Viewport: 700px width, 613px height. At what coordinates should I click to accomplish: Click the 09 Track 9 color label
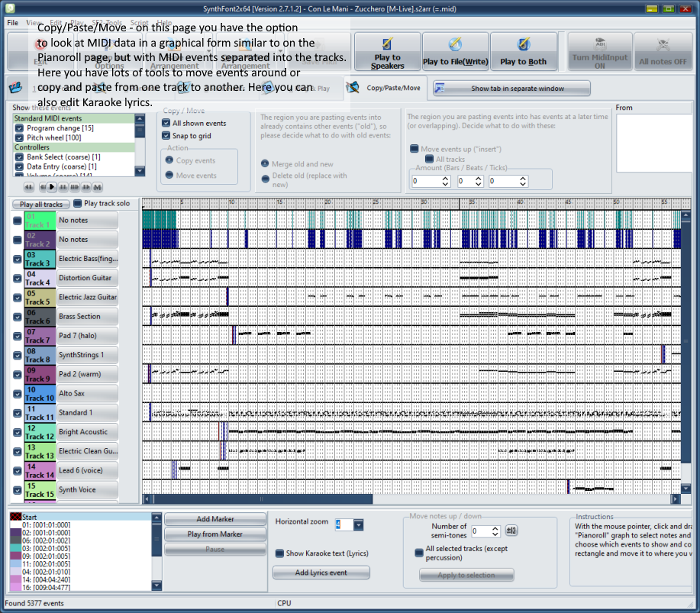(40, 374)
